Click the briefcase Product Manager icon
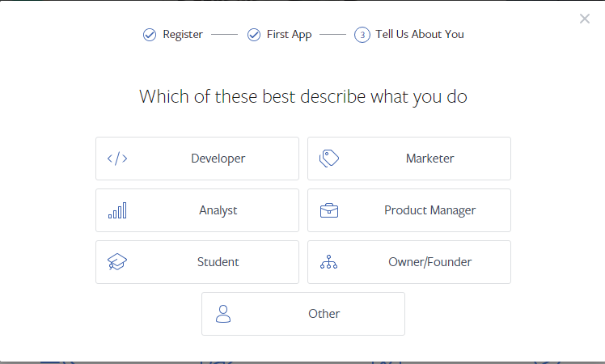The height and width of the screenshot is (364, 605). pos(329,210)
